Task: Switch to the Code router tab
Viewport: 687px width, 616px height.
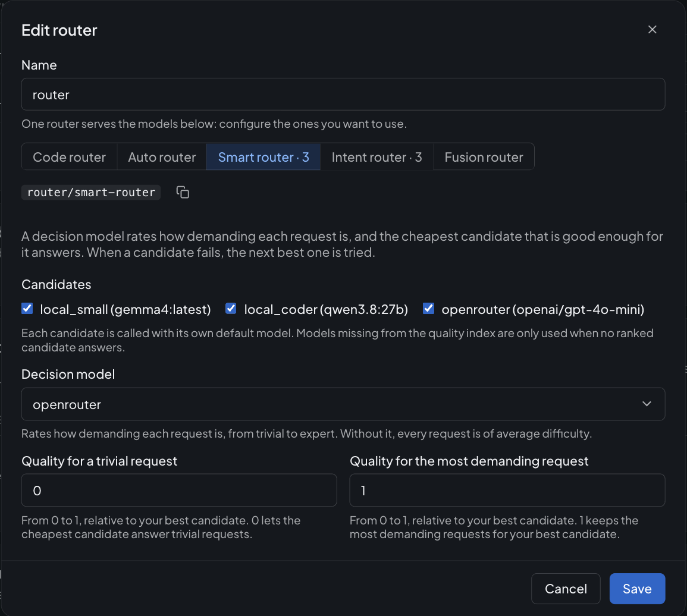Action: (x=69, y=157)
